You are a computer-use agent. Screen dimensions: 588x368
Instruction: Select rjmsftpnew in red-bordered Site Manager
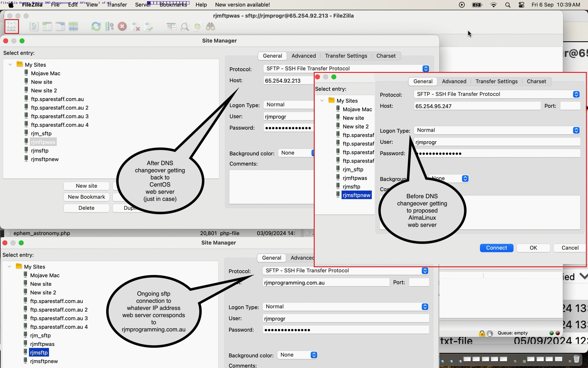tap(356, 195)
